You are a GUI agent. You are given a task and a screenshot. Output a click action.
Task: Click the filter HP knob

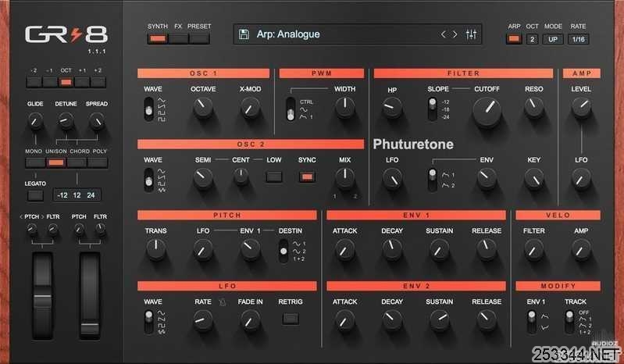click(392, 108)
